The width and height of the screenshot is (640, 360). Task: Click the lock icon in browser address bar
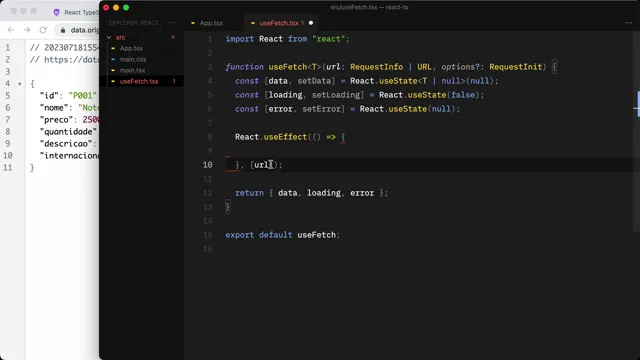point(63,30)
